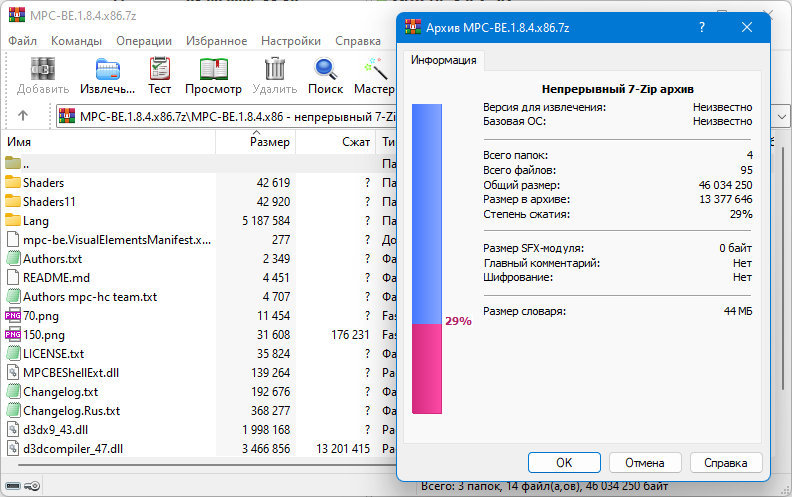Screen dimensions: 792x497
Task: Click the key password icon in status bar
Action: click(32, 486)
